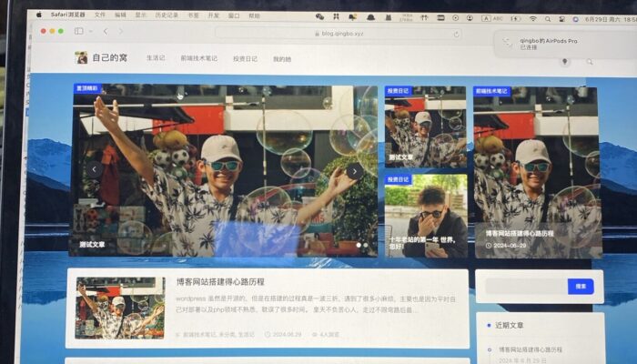Image resolution: width=637 pixels, height=364 pixels.
Task: Click the battery status icon
Action: tap(516, 18)
